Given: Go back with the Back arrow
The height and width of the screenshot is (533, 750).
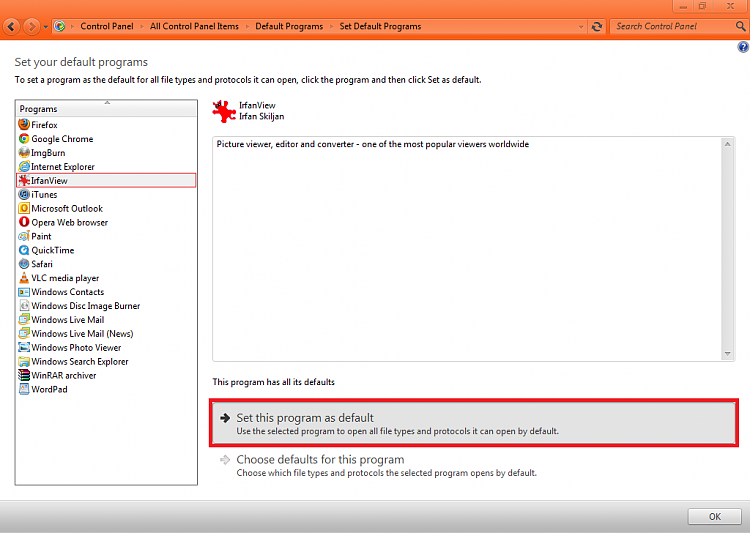Looking at the screenshot, I should (11, 26).
